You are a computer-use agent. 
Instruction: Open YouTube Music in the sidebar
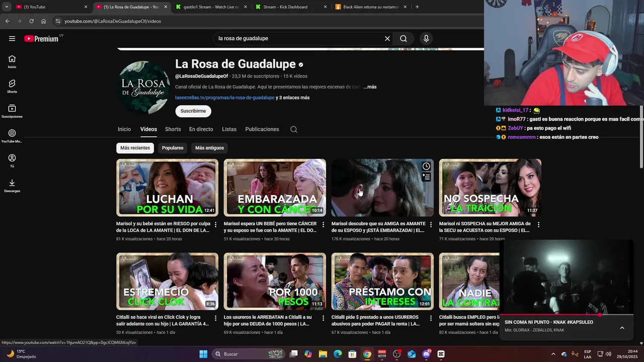point(12,136)
